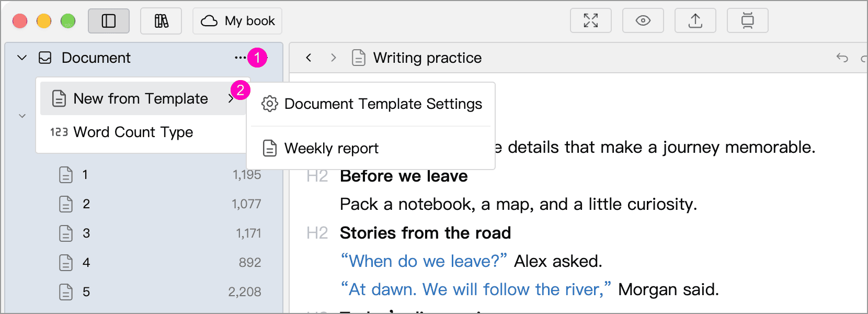Image resolution: width=868 pixels, height=314 pixels.
Task: Click the page icon of document 5
Action: (66, 292)
